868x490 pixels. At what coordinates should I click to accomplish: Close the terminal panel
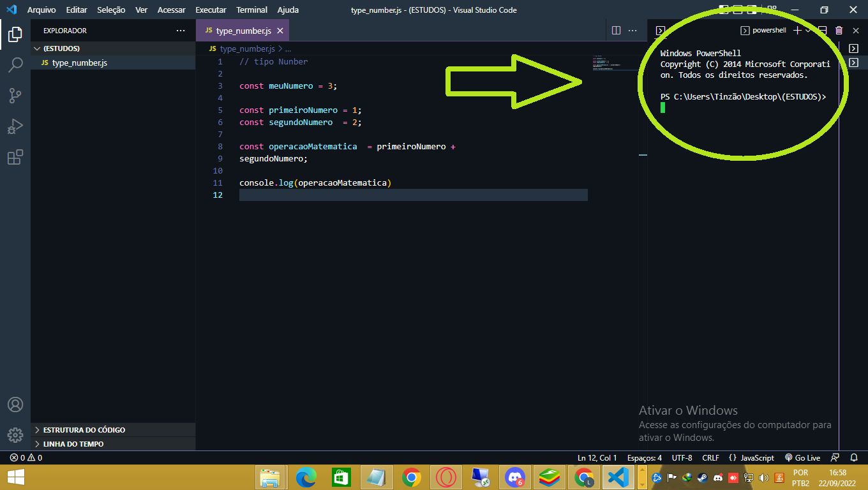855,30
